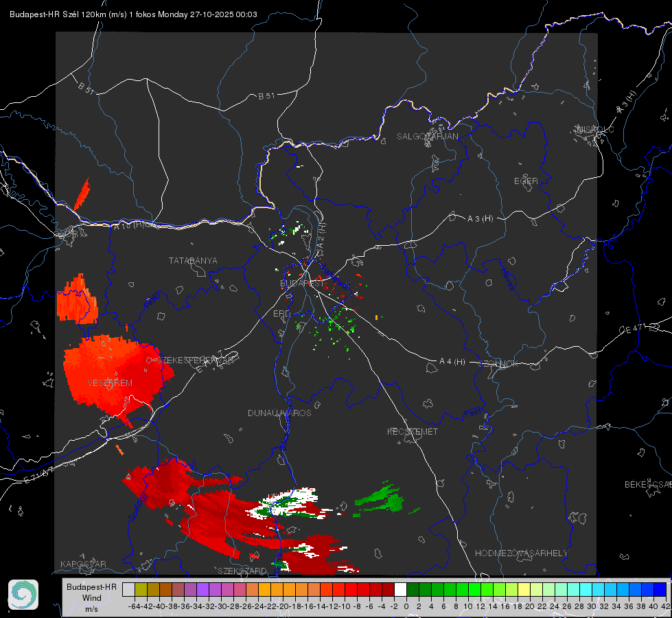Viewport: 672px width, 618px height.
Task: Select the white swatch in the wind legend
Action: (400, 589)
